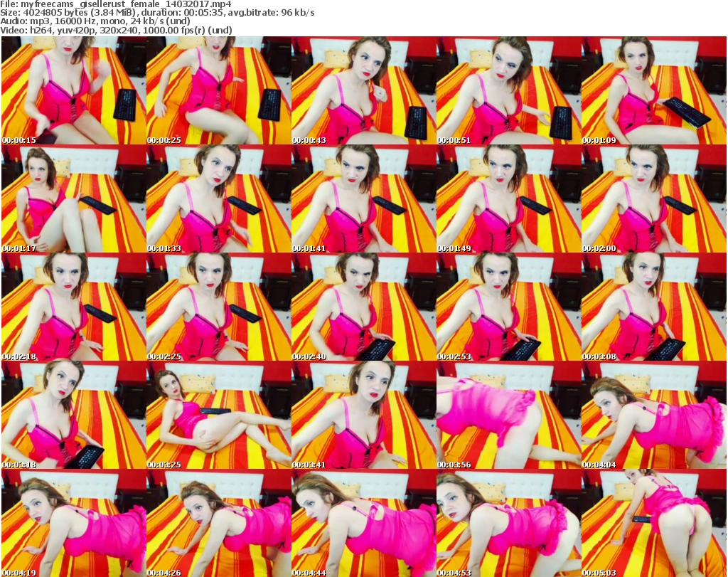Open the thumbnail stamped 00:04:44
728x577 pixels.
[x=363, y=523]
